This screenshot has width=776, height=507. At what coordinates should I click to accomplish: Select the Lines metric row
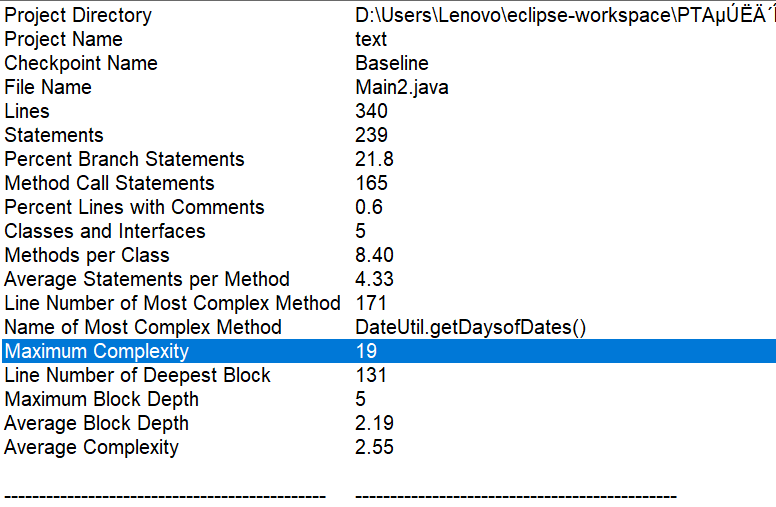27,111
